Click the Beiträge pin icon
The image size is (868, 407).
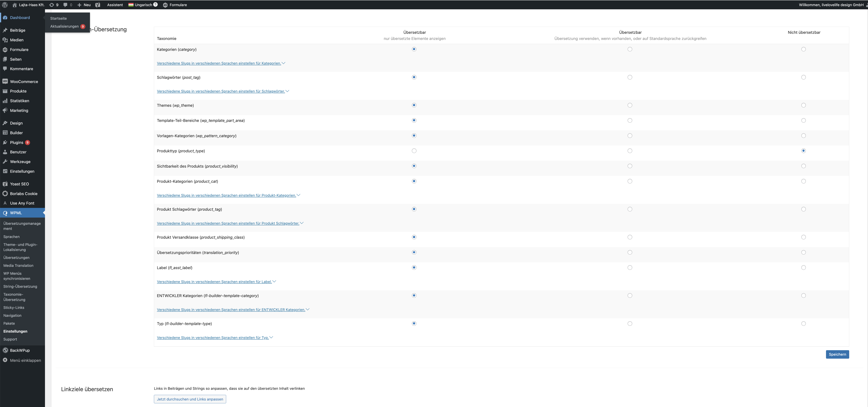point(5,30)
